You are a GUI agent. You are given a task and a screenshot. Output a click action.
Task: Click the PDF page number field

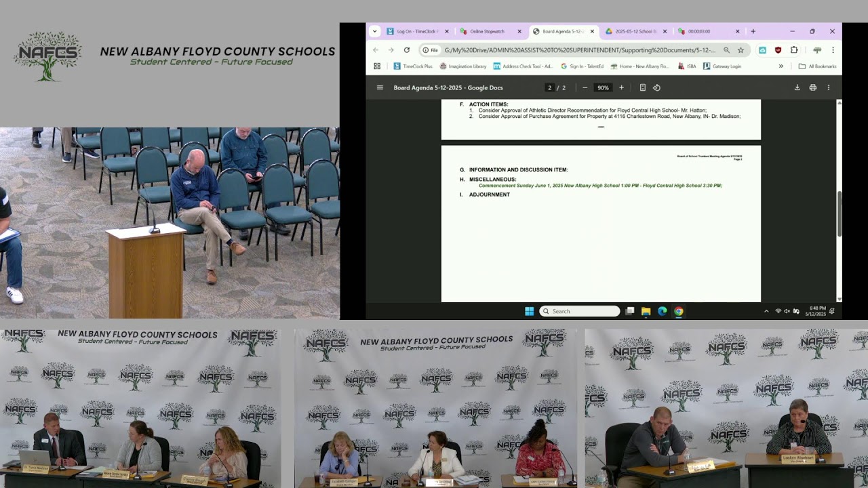[550, 87]
